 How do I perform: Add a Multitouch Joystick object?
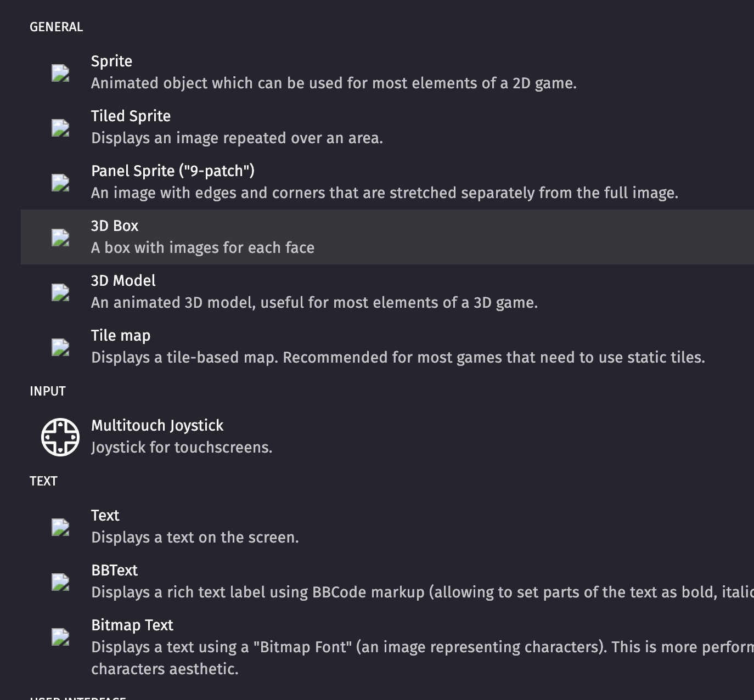tap(157, 426)
